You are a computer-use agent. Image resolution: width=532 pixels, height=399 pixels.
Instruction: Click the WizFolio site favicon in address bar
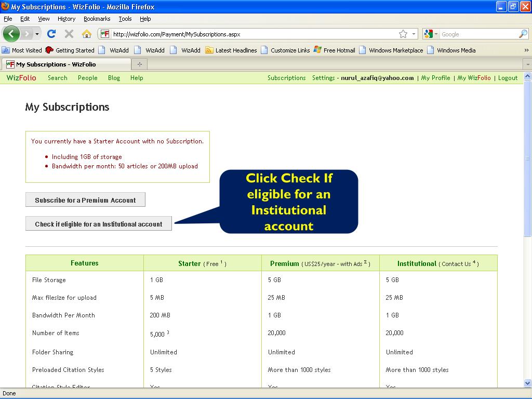(x=105, y=34)
